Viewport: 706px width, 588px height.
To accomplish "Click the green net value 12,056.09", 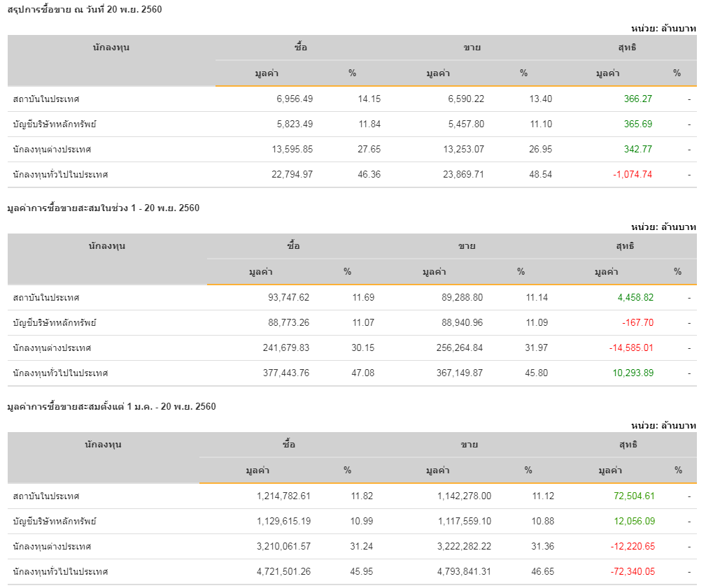I will tap(633, 522).
